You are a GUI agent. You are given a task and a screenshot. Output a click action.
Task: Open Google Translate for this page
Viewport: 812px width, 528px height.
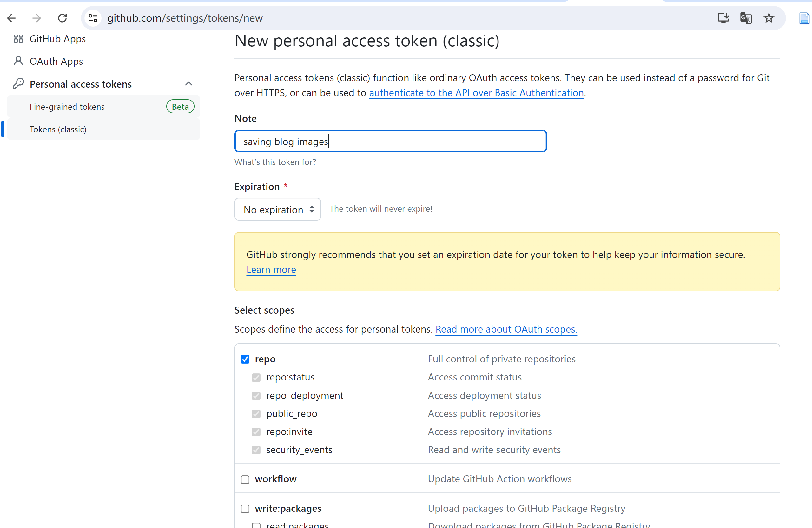pos(746,18)
